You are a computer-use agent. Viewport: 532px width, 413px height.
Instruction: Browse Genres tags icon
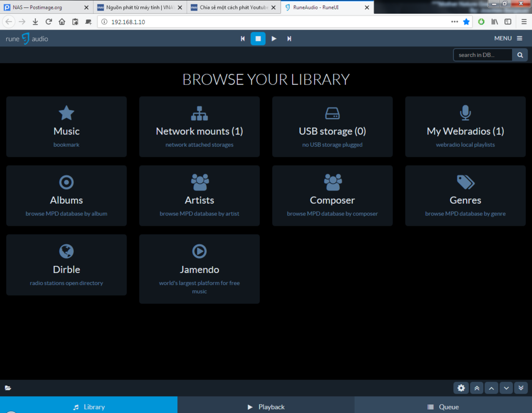point(465,183)
